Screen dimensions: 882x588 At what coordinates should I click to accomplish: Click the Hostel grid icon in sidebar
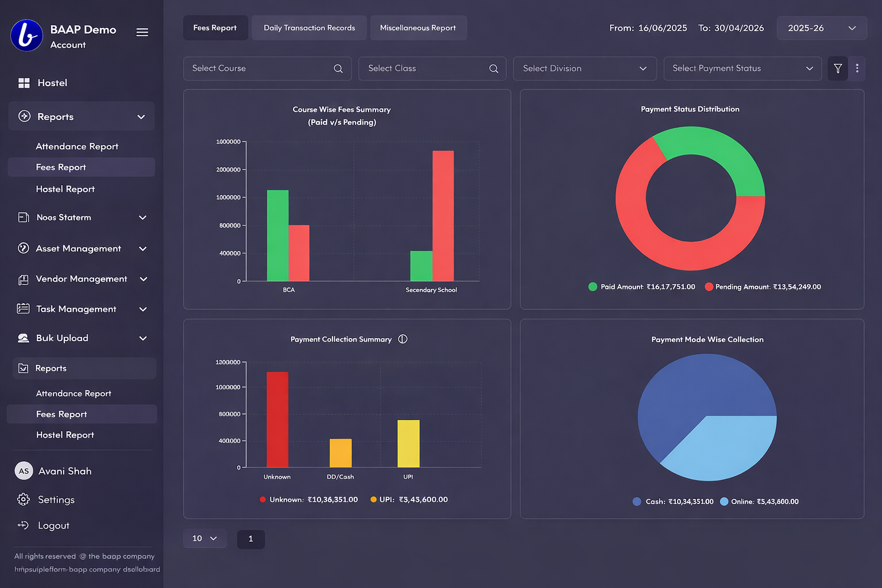coord(24,83)
